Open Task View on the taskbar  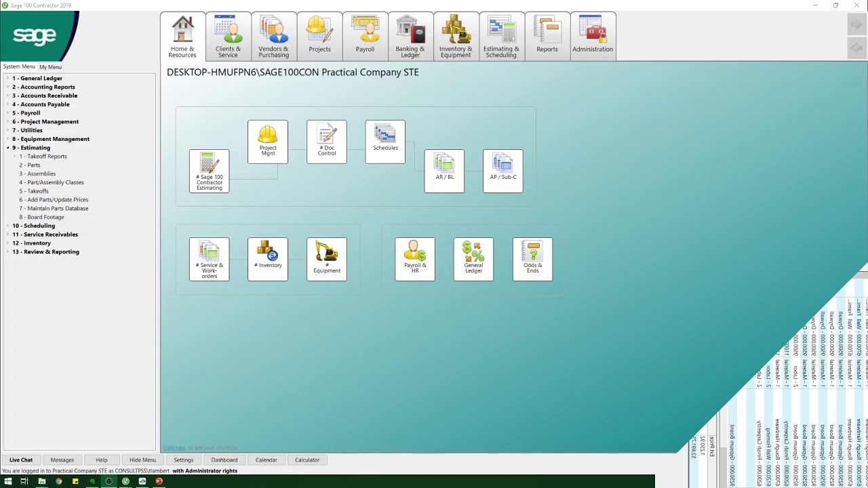(x=24, y=481)
